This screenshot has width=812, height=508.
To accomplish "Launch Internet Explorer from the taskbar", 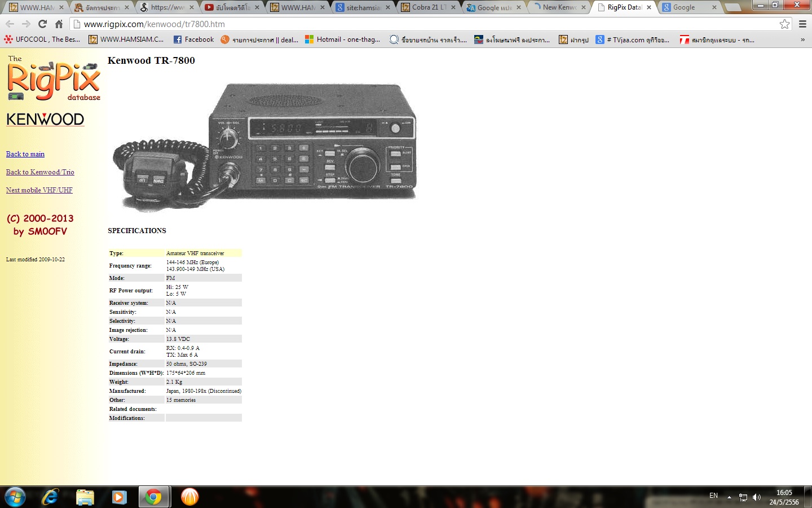I will pyautogui.click(x=50, y=497).
